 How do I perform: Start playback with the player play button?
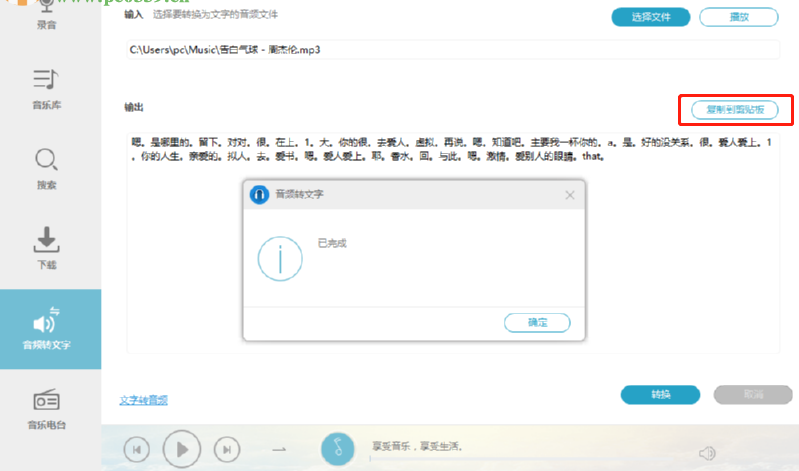[182, 449]
